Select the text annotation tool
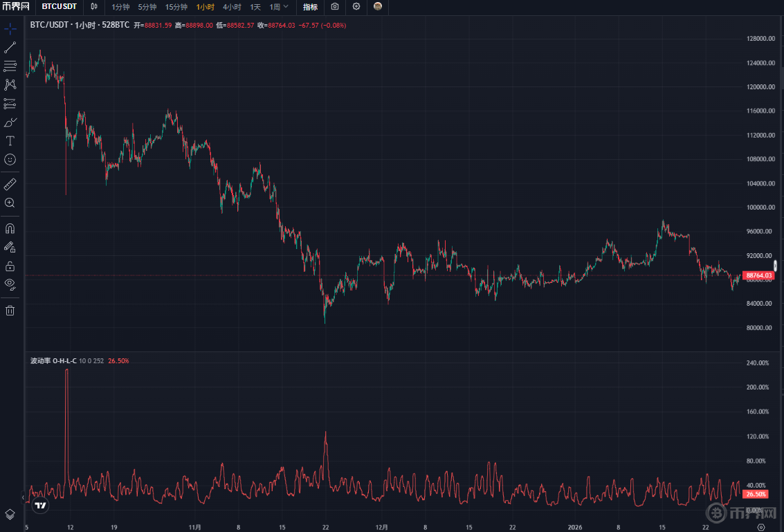This screenshot has width=784, height=532. [10, 141]
